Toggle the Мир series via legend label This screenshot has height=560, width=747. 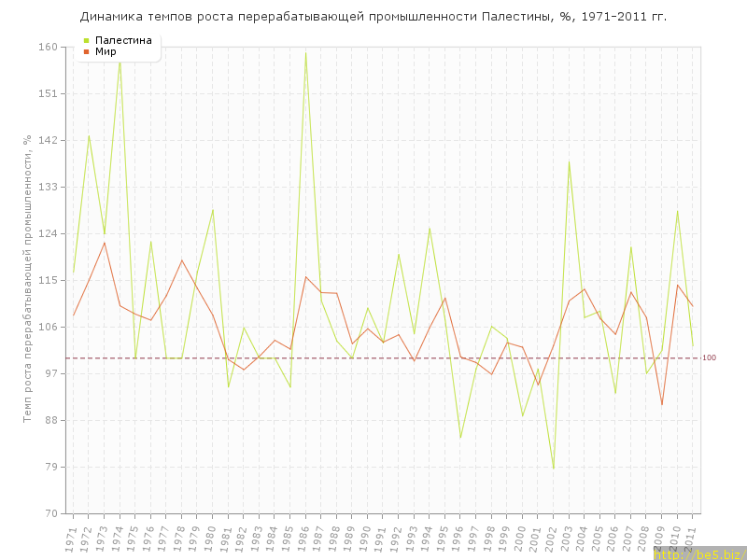pyautogui.click(x=106, y=51)
